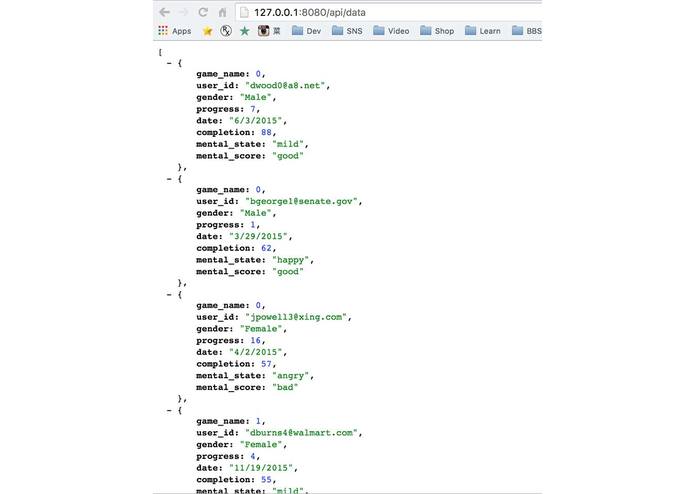
Task: Reload the page with the refresh icon
Action: 203,12
